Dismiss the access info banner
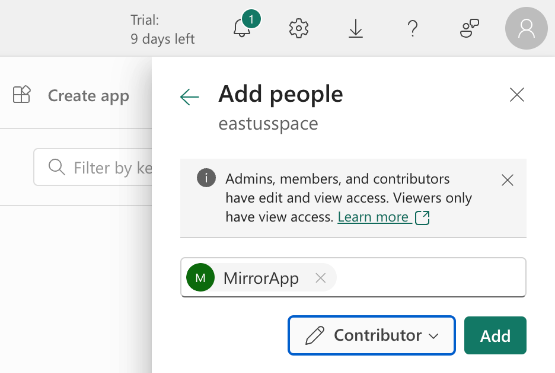This screenshot has width=555, height=373. click(507, 180)
